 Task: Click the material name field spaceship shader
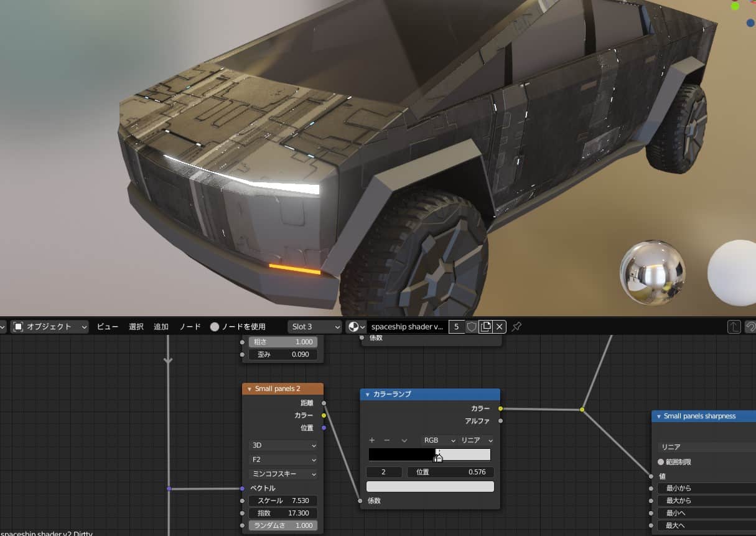(406, 326)
